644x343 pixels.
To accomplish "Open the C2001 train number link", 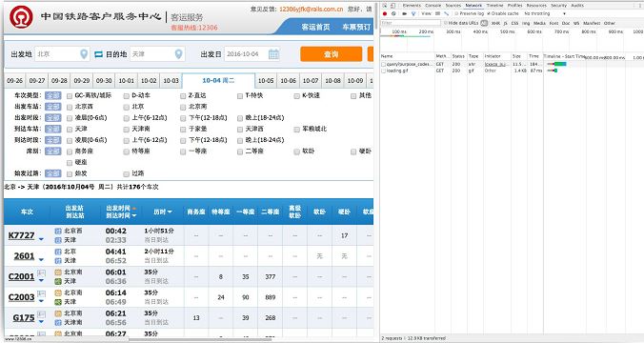I will tap(21, 276).
